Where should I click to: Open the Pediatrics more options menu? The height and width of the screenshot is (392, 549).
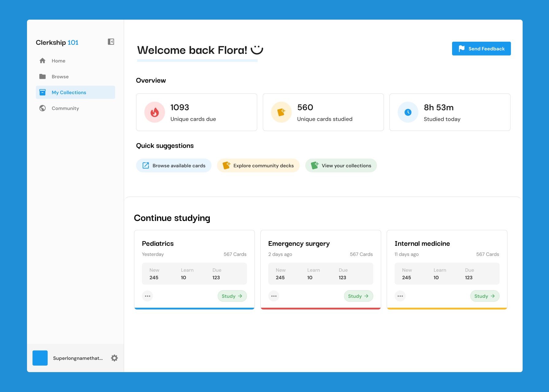point(148,296)
